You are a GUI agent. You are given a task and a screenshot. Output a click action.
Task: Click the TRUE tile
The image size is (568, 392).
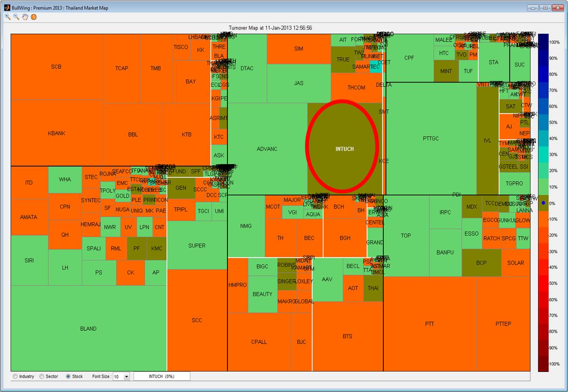point(343,59)
